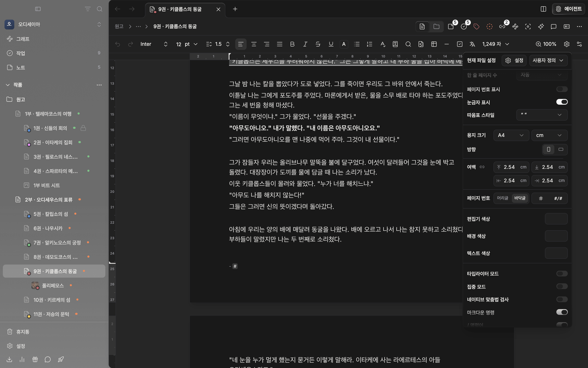Justify the paragraph text
The height and width of the screenshot is (368, 588).
point(280,44)
